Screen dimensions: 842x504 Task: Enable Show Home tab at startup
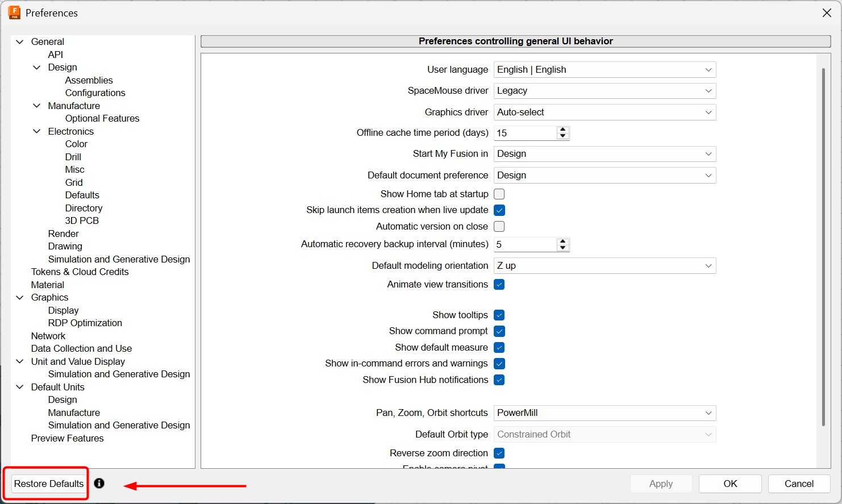click(x=499, y=194)
